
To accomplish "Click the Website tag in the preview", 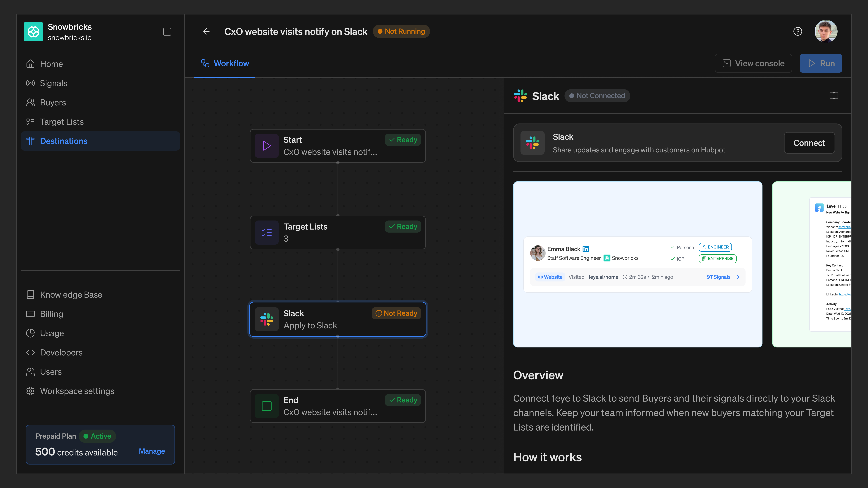I will (550, 277).
